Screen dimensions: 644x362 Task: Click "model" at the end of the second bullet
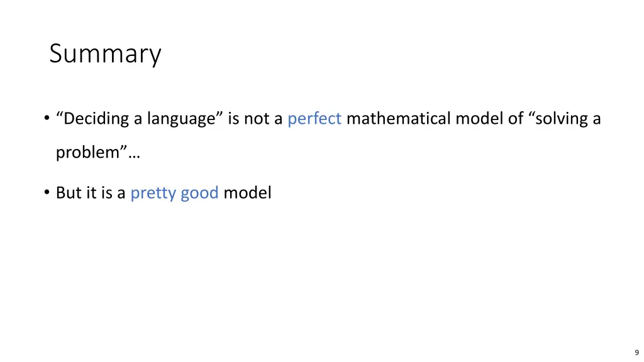pyautogui.click(x=247, y=193)
